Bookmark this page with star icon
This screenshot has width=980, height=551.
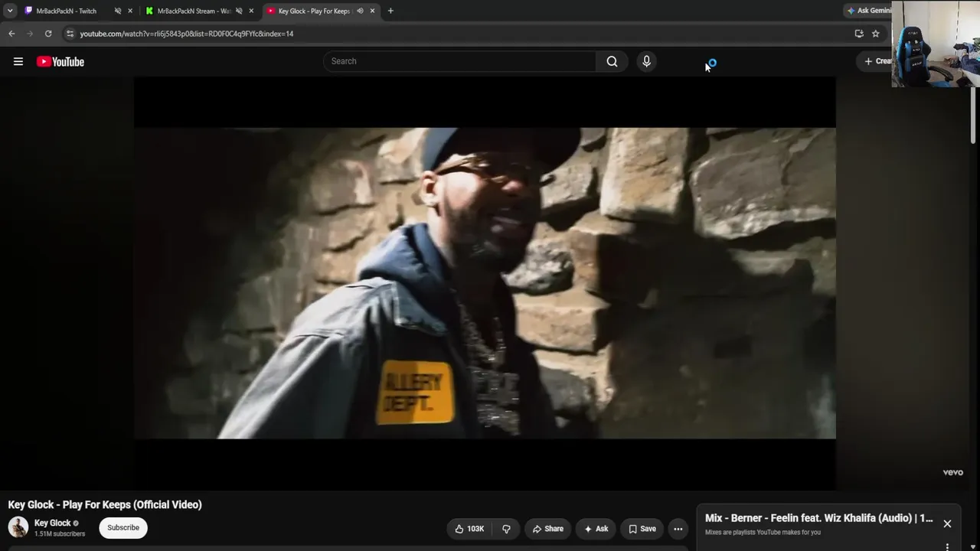pyautogui.click(x=876, y=34)
